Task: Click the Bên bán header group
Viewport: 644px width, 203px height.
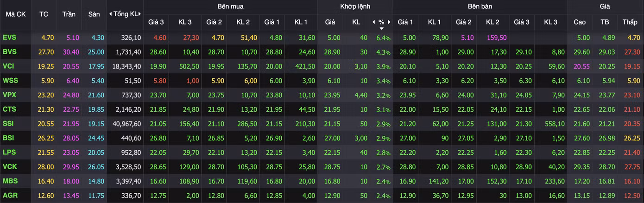Action: click(480, 6)
